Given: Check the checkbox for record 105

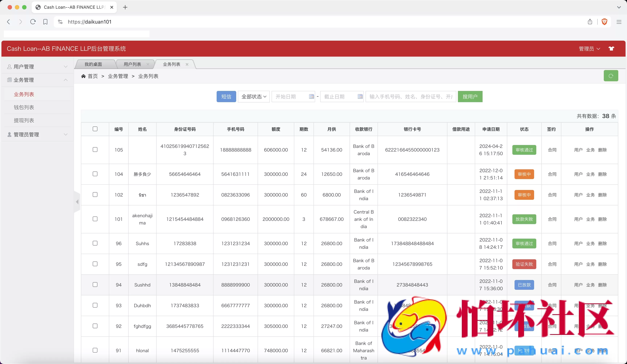Looking at the screenshot, I should coord(95,150).
